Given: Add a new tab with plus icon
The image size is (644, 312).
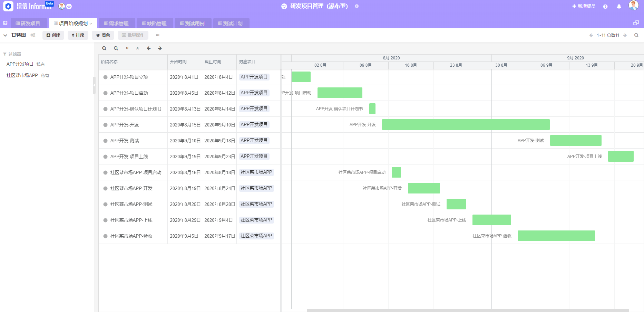Looking at the screenshot, I should 5,23.
